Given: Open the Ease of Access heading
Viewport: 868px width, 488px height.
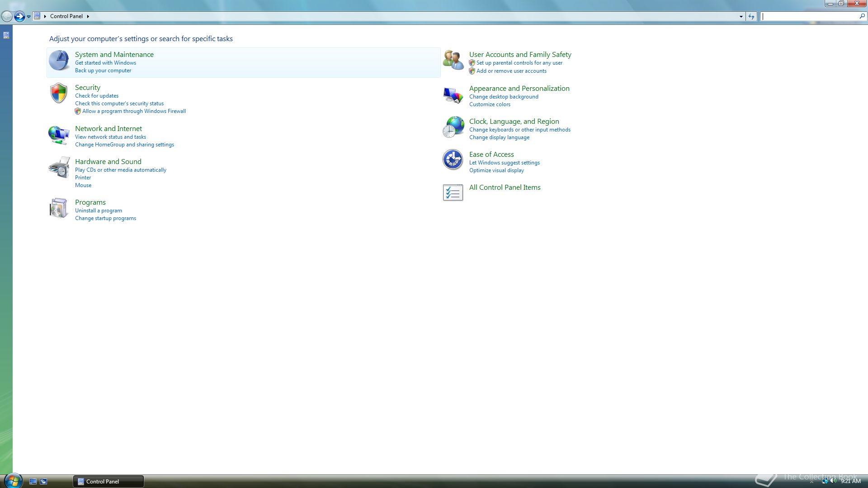Looking at the screenshot, I should (491, 155).
